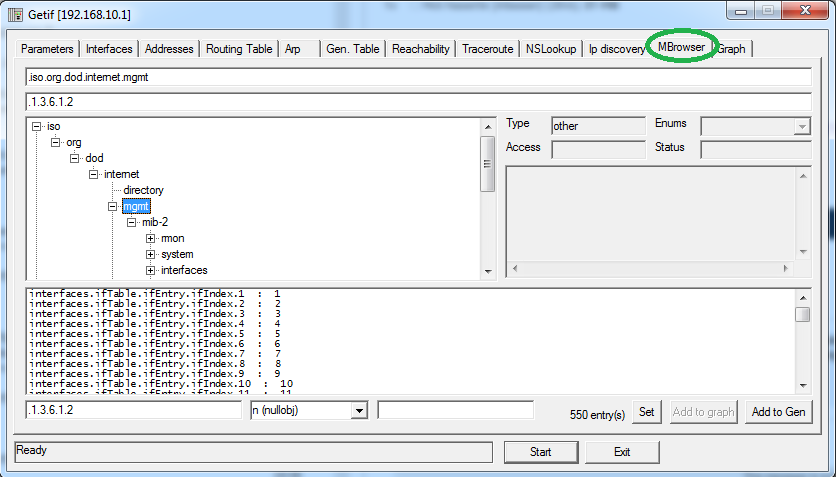This screenshot has width=836, height=477.
Task: Switch to the Reachability tab
Action: click(x=421, y=49)
